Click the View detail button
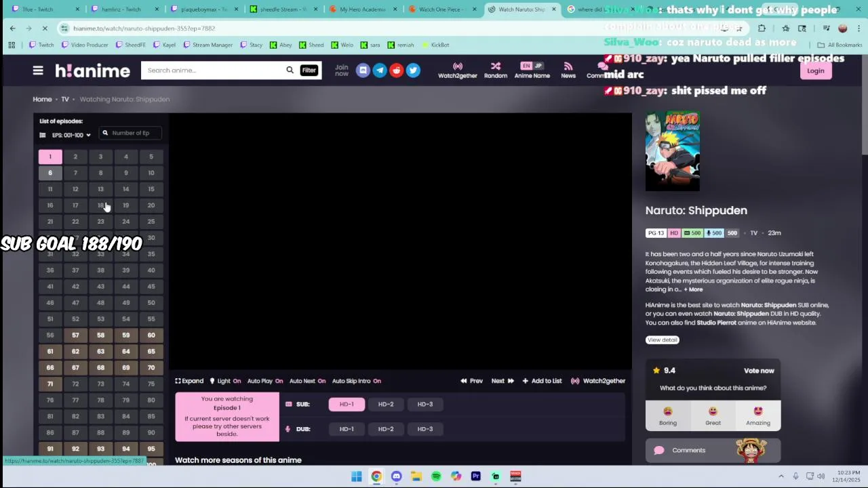 [662, 340]
